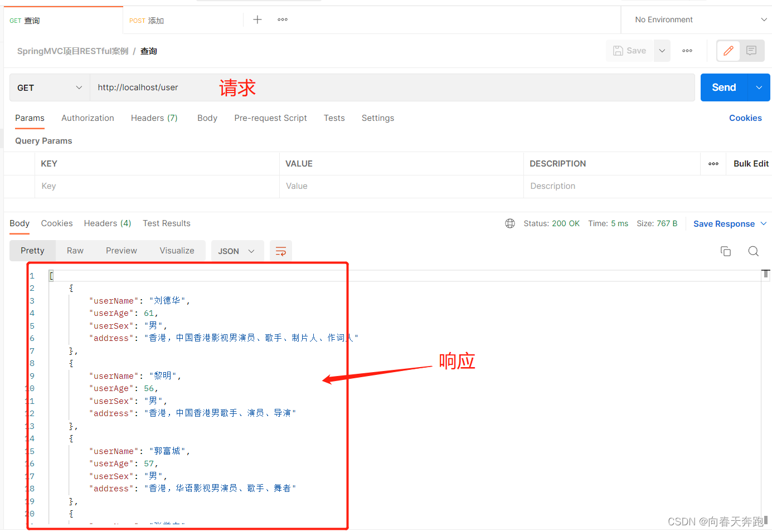Click the query params column options ellipsis
Image resolution: width=772 pixels, height=532 pixels.
[x=713, y=164]
